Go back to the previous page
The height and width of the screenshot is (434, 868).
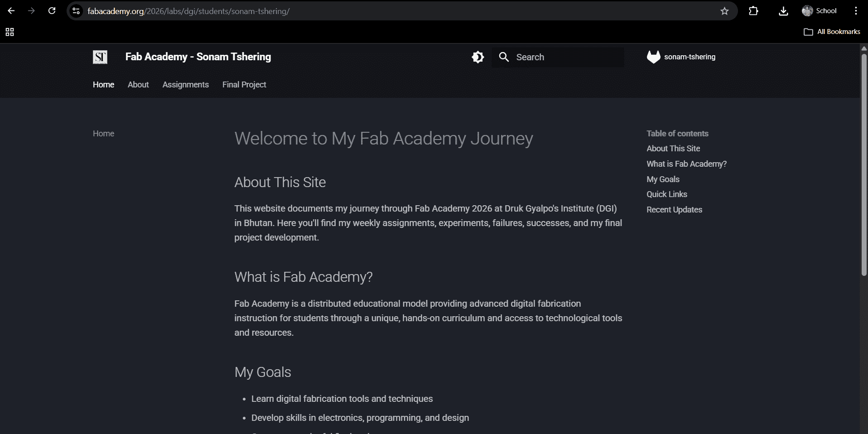(11, 11)
